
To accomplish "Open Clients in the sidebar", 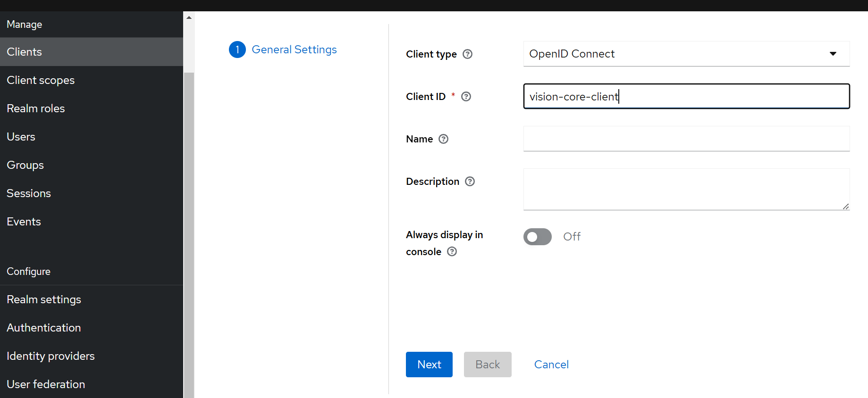I will tap(25, 52).
